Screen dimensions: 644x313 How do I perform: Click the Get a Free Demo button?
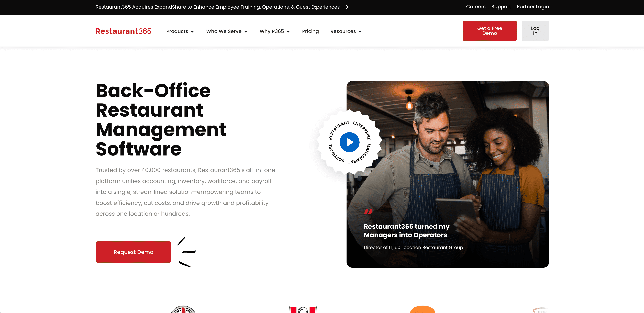point(490,31)
